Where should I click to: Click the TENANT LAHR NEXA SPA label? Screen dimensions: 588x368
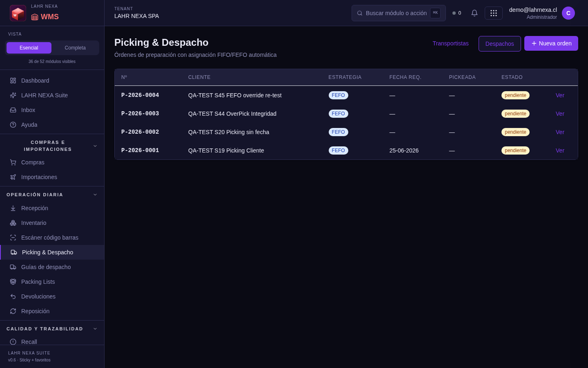tap(137, 13)
